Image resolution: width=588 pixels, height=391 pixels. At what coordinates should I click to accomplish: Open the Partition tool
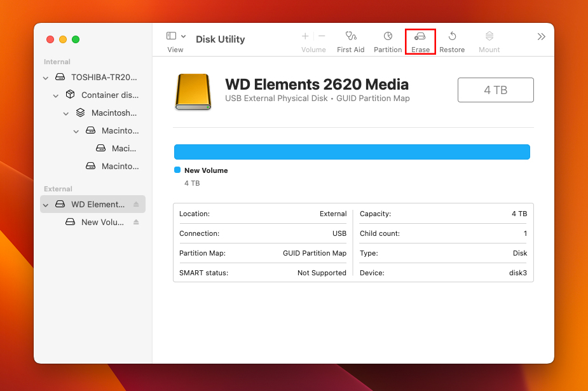coord(388,41)
